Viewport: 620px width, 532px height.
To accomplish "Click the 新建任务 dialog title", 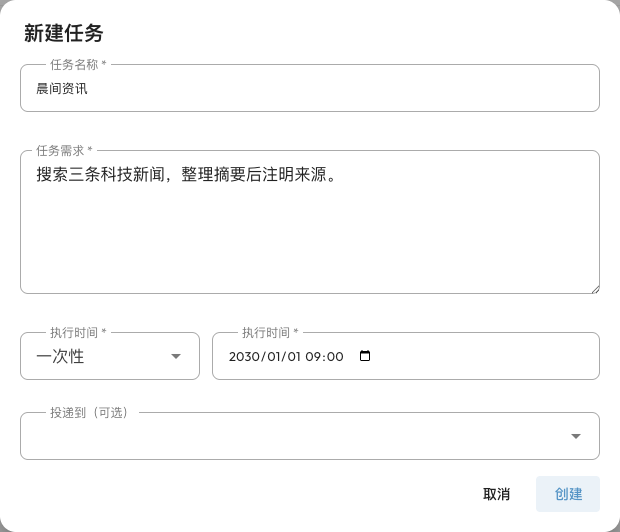I will click(x=64, y=33).
